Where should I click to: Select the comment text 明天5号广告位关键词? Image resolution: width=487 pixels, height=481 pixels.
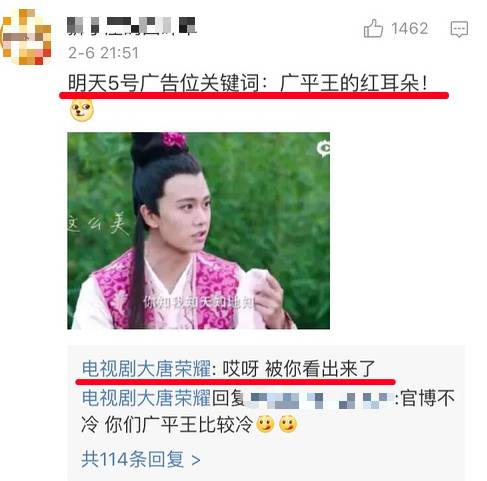click(x=163, y=83)
